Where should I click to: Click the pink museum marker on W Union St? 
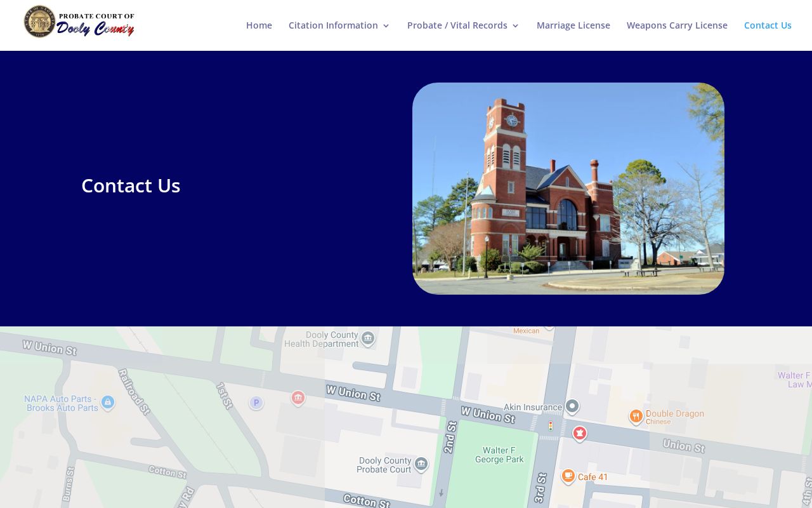(298, 398)
